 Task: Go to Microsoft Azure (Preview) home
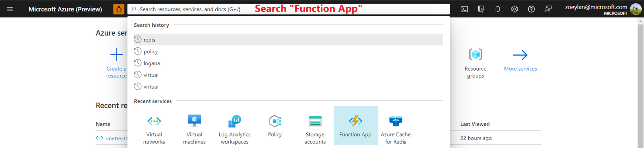(65, 9)
